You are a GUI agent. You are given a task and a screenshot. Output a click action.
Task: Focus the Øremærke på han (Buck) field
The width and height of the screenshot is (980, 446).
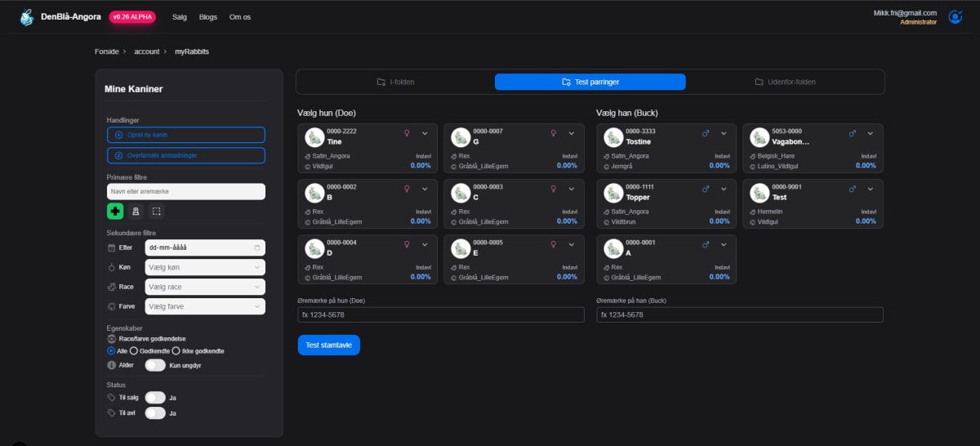pyautogui.click(x=740, y=314)
